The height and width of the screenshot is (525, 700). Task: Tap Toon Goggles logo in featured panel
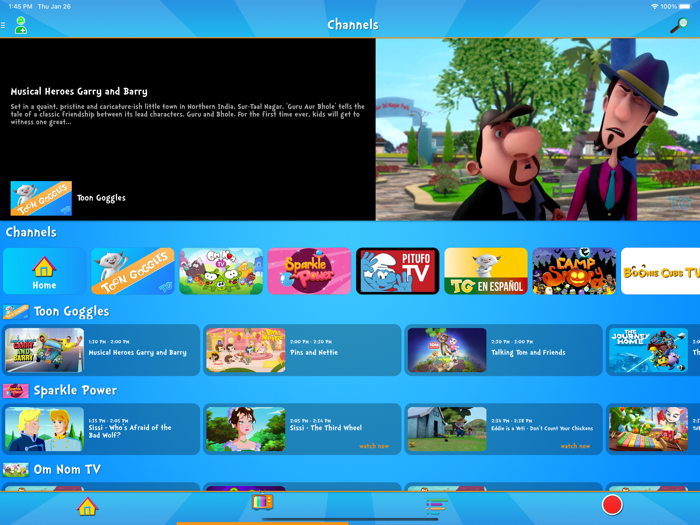pyautogui.click(x=41, y=198)
